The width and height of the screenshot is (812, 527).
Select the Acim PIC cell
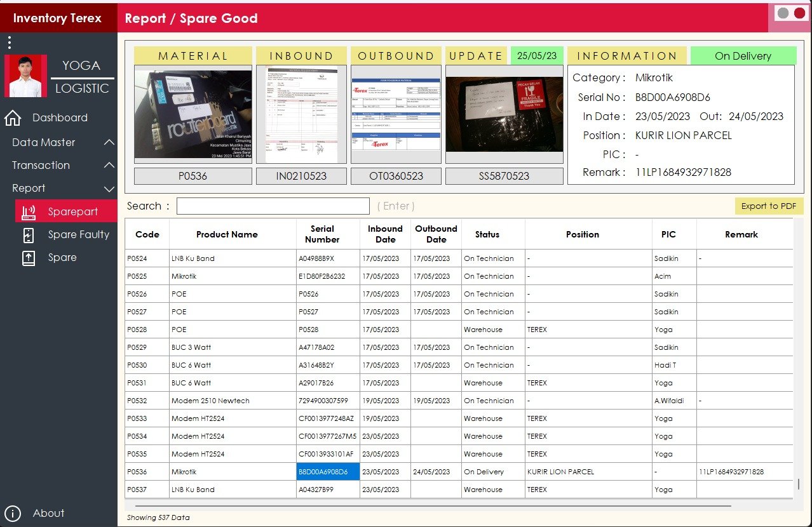point(674,276)
